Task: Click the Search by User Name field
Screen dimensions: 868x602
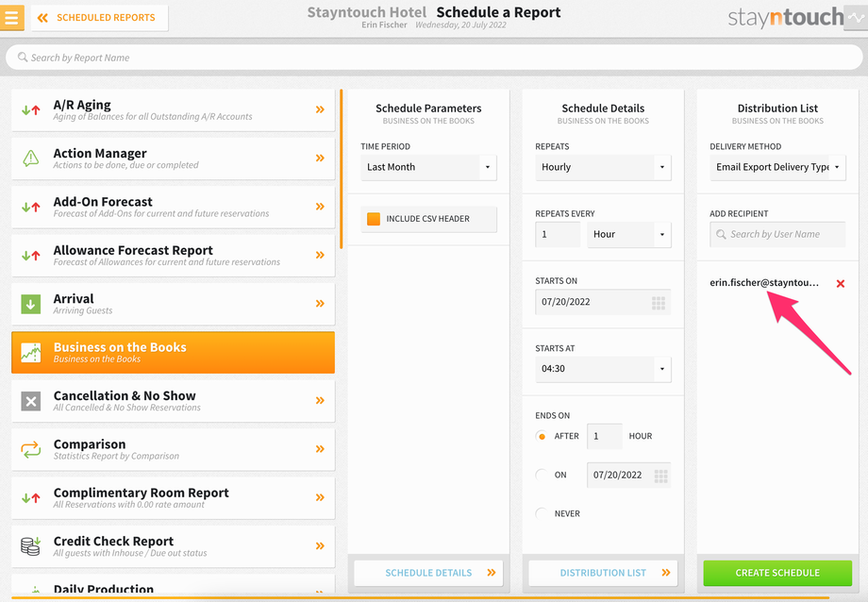Action: pyautogui.click(x=777, y=234)
